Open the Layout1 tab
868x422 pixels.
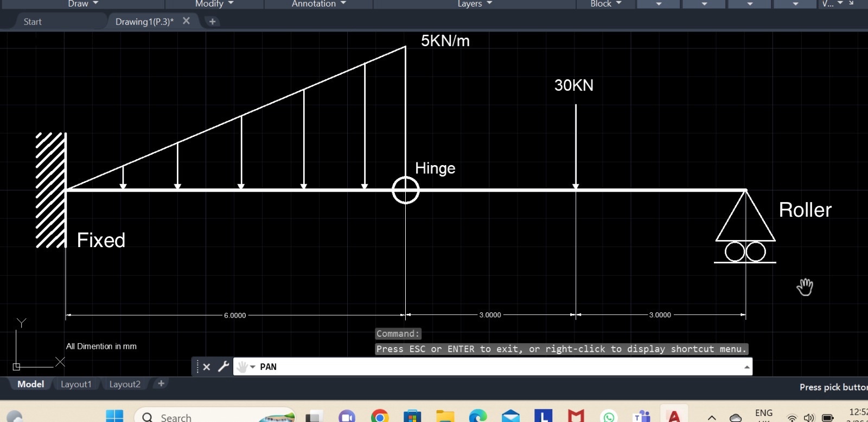[x=76, y=384]
